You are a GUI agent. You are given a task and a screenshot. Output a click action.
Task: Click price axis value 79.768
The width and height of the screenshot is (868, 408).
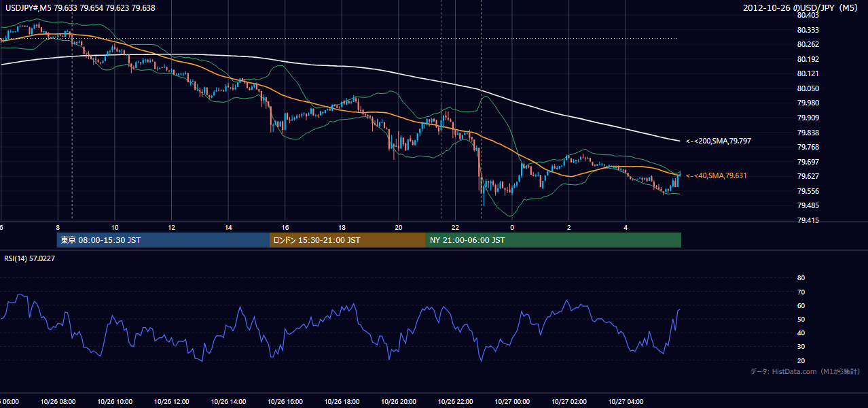click(808, 147)
